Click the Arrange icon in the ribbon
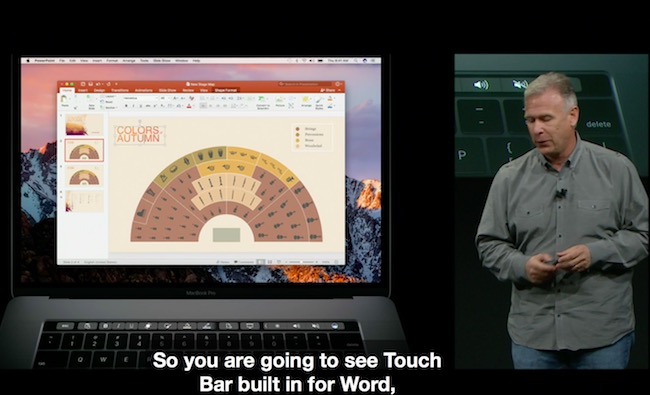The width and height of the screenshot is (650, 395). pos(306,102)
